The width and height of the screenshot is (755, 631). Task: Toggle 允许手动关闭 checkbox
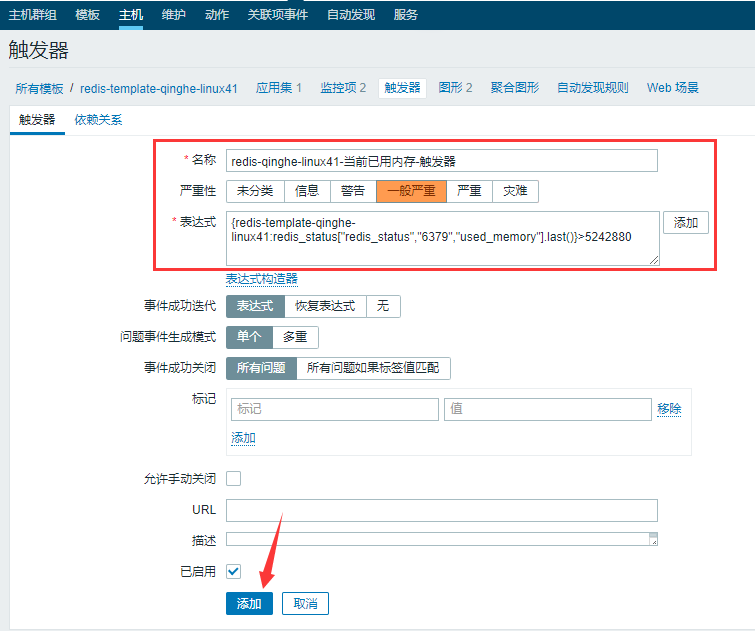tap(234, 479)
